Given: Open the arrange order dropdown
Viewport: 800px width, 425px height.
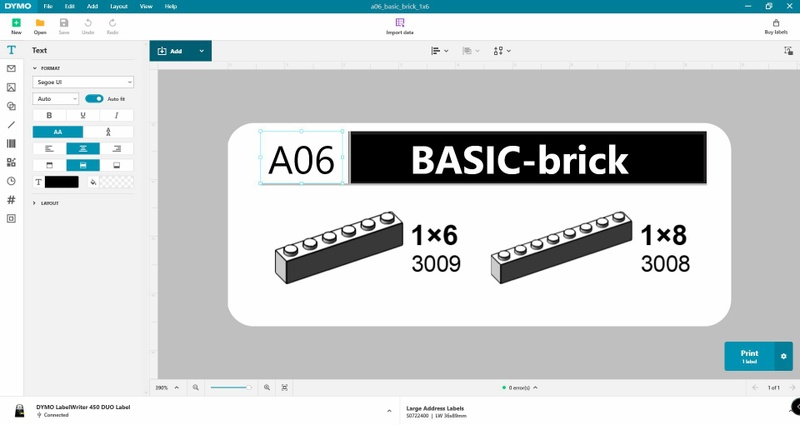Looking at the screenshot, I should tap(470, 51).
